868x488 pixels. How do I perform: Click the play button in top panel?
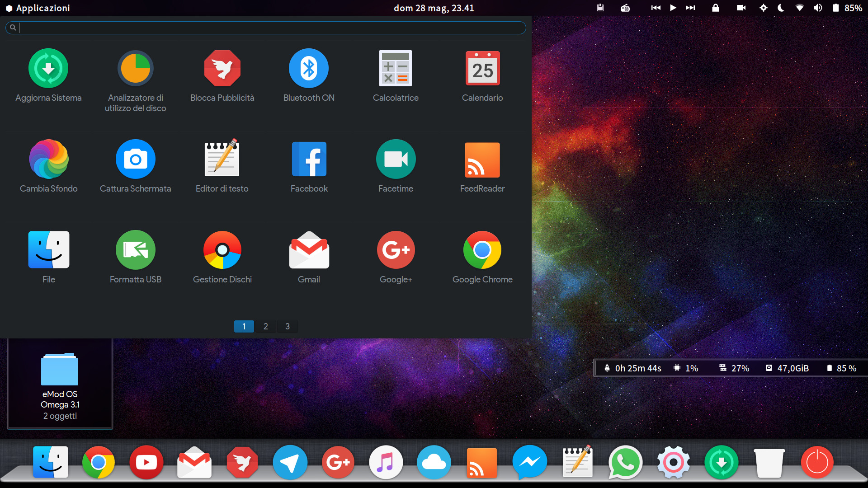click(673, 8)
